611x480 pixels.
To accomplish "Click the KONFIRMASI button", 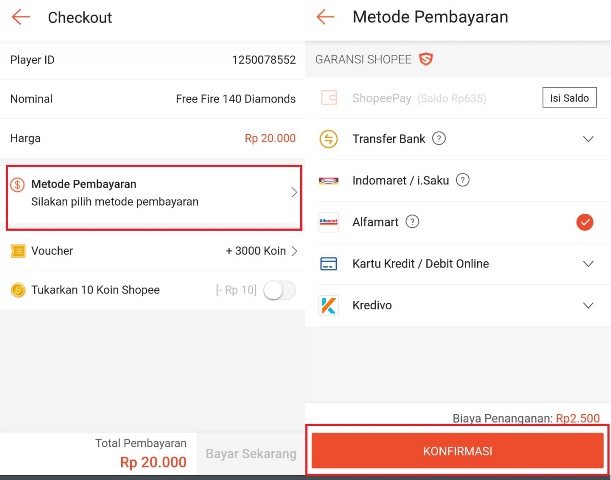I will [x=458, y=451].
